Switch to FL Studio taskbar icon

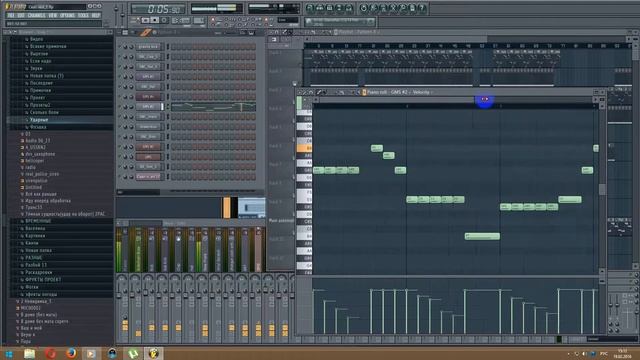point(153,353)
